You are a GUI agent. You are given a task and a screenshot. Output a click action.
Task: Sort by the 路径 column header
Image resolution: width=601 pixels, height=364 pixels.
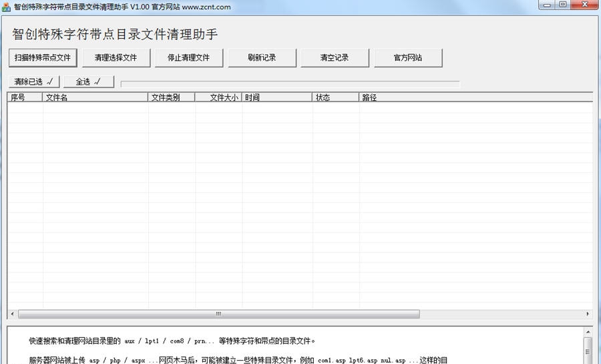pyautogui.click(x=475, y=98)
